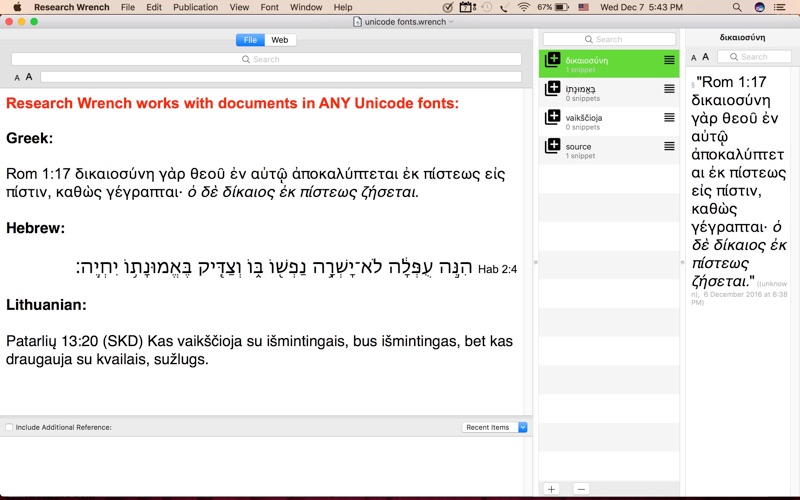Add snippet to δικαιοσύνη topic icon
The width and height of the screenshot is (800, 500).
click(552, 60)
